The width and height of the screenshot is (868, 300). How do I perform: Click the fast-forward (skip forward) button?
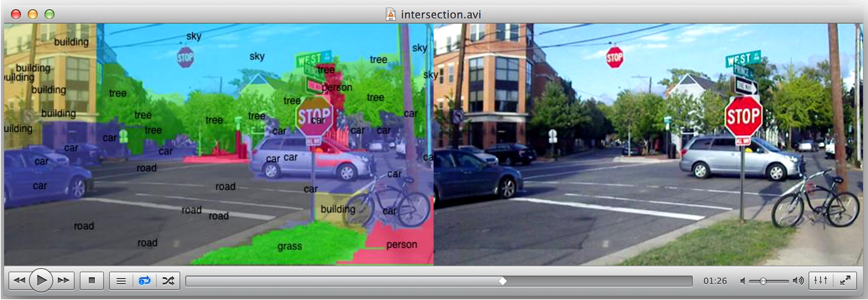click(x=63, y=280)
